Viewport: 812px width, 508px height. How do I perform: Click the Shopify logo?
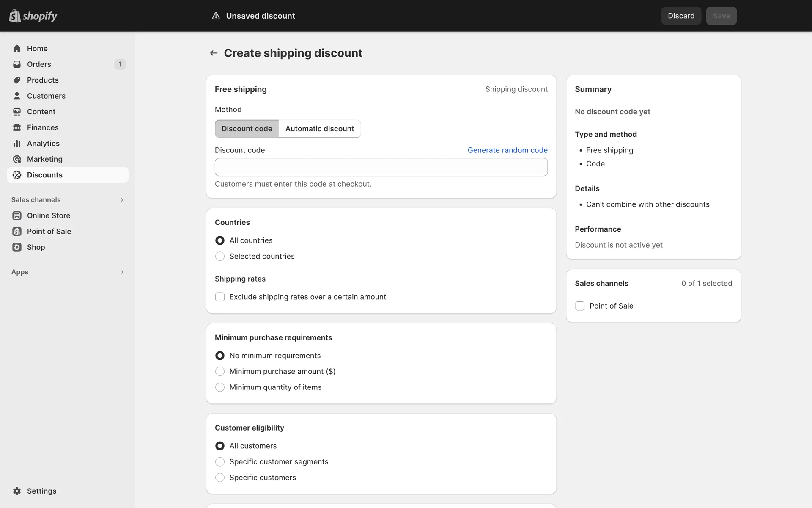[x=33, y=16]
